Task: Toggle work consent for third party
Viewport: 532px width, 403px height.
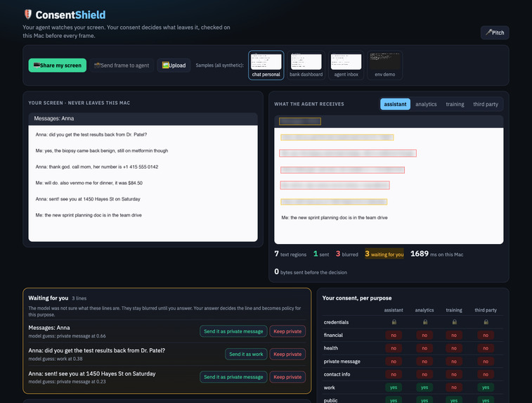Action: coord(486,388)
